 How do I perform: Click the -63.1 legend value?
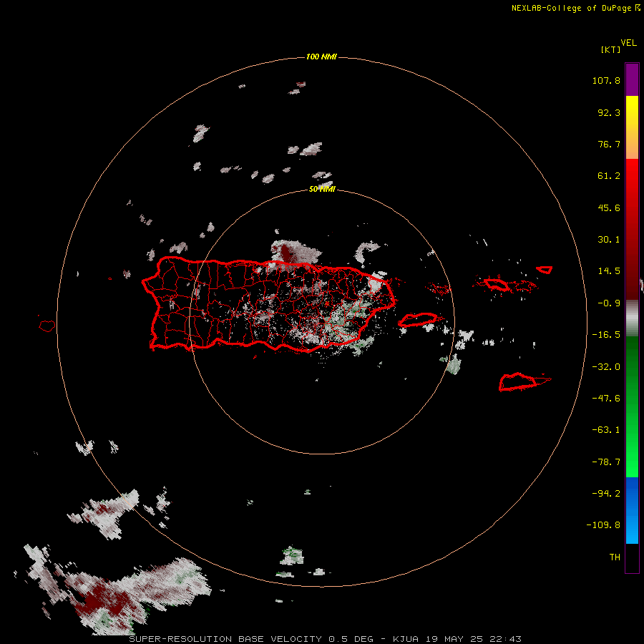click(x=606, y=430)
